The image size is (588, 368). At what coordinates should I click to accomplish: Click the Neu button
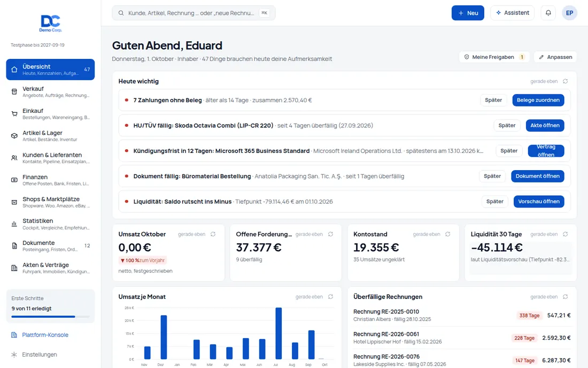point(468,13)
